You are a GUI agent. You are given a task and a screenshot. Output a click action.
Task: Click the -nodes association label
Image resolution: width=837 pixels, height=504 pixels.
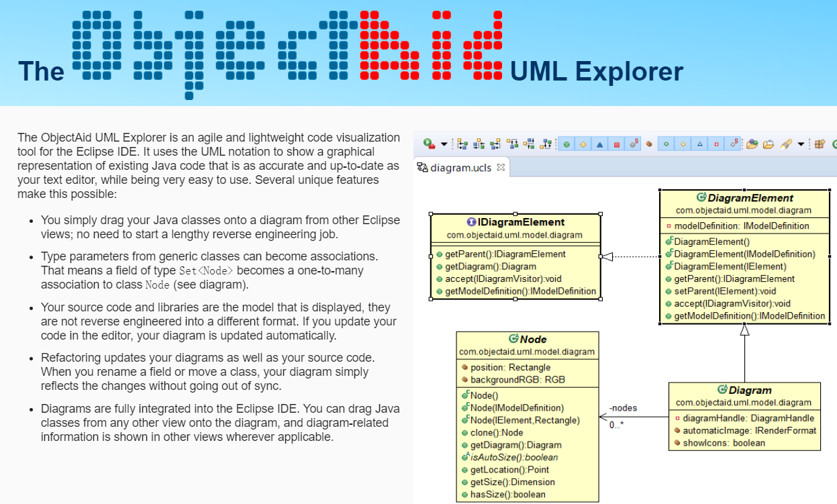pos(623,408)
